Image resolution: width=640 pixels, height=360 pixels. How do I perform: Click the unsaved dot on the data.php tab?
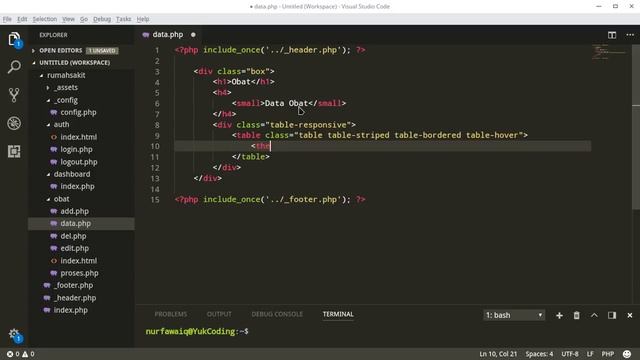(193, 35)
